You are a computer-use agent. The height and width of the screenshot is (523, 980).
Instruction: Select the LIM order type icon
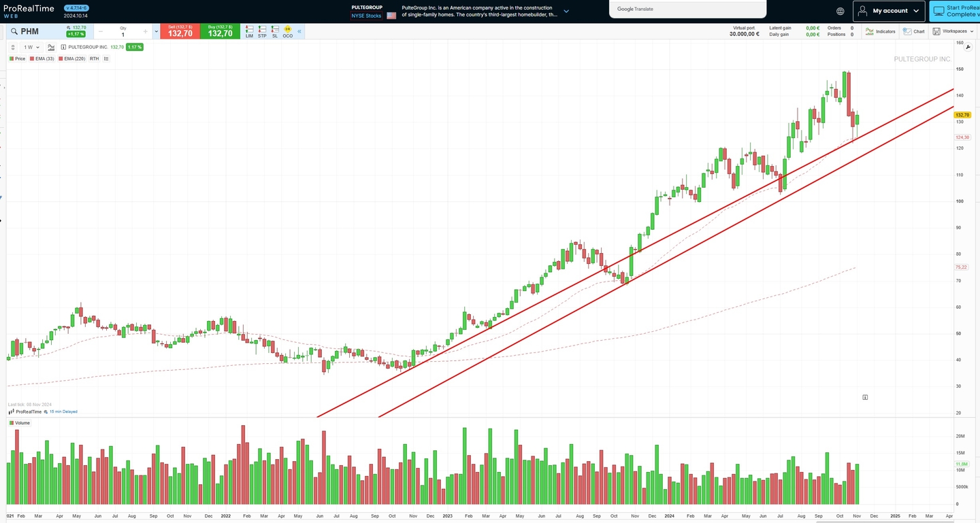[x=249, y=31]
